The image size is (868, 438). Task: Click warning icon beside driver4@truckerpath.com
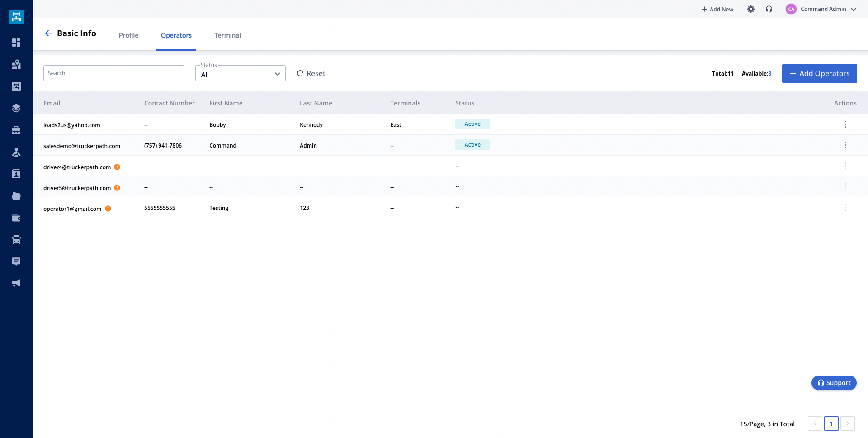point(117,167)
